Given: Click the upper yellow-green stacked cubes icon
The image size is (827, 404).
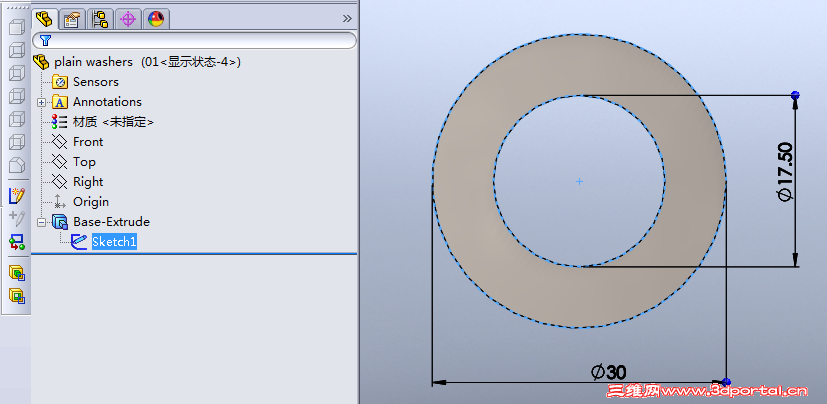Looking at the screenshot, I should tap(17, 273).
